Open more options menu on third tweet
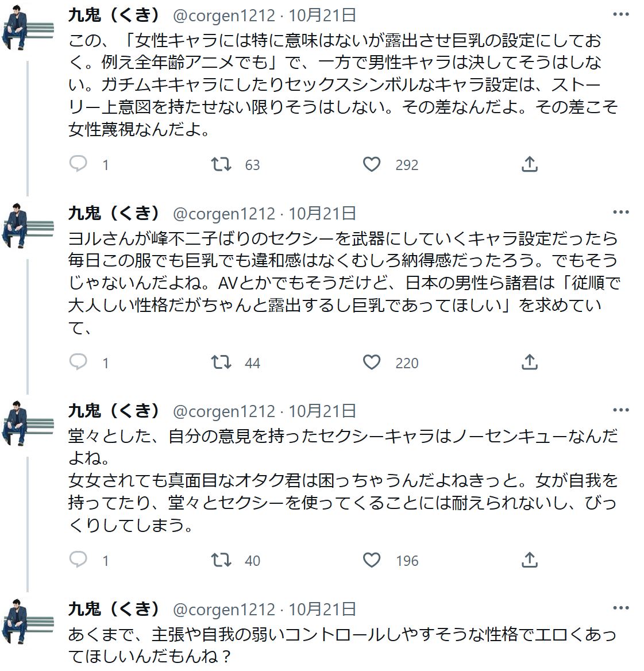Image resolution: width=644 pixels, height=671 pixels. [x=621, y=410]
